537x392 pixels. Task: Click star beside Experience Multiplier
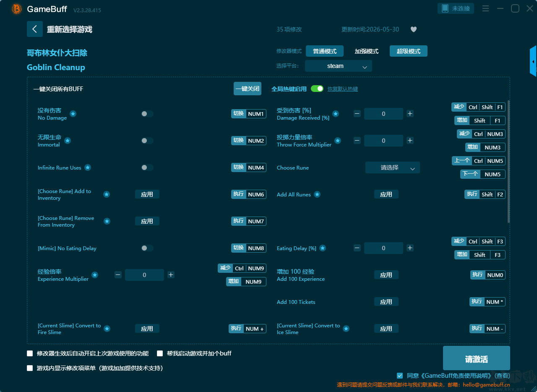click(95, 275)
